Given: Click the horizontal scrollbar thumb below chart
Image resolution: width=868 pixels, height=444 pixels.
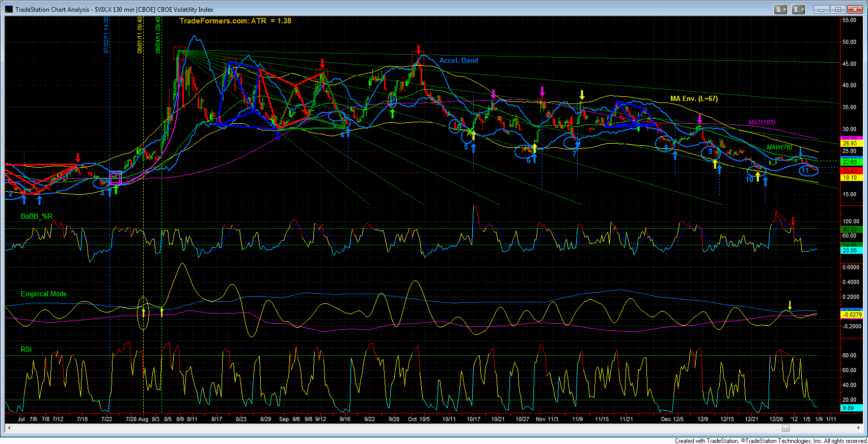Looking at the screenshot, I should (x=786, y=428).
